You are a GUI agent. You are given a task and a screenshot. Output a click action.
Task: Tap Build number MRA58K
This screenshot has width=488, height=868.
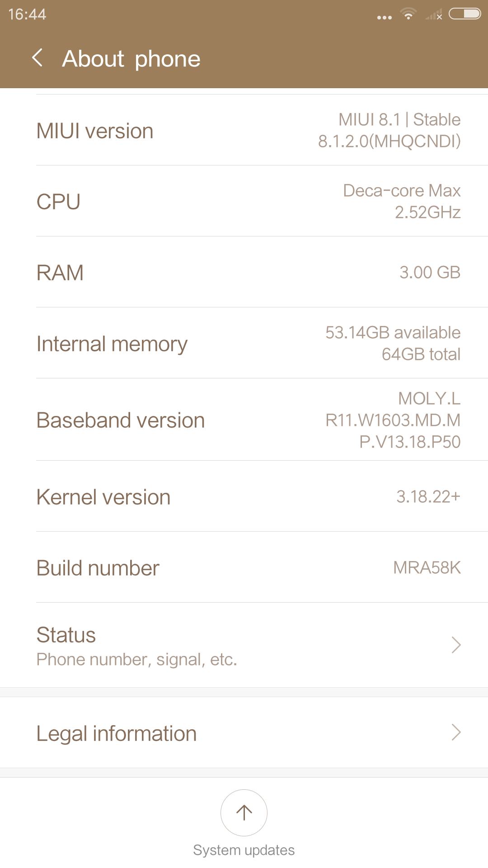point(244,568)
